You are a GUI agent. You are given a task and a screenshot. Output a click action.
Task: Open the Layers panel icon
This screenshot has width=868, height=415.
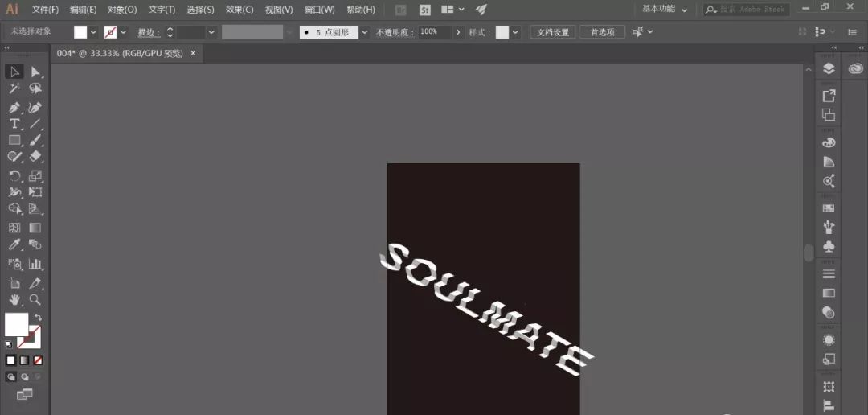tap(829, 69)
